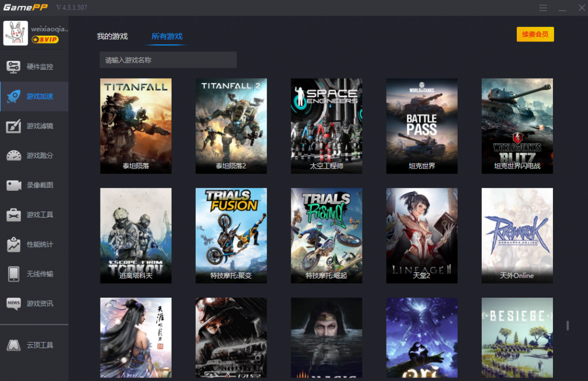This screenshot has height=381, width=588.
Task: Click the game list scrollbar handle
Action: [x=568, y=325]
